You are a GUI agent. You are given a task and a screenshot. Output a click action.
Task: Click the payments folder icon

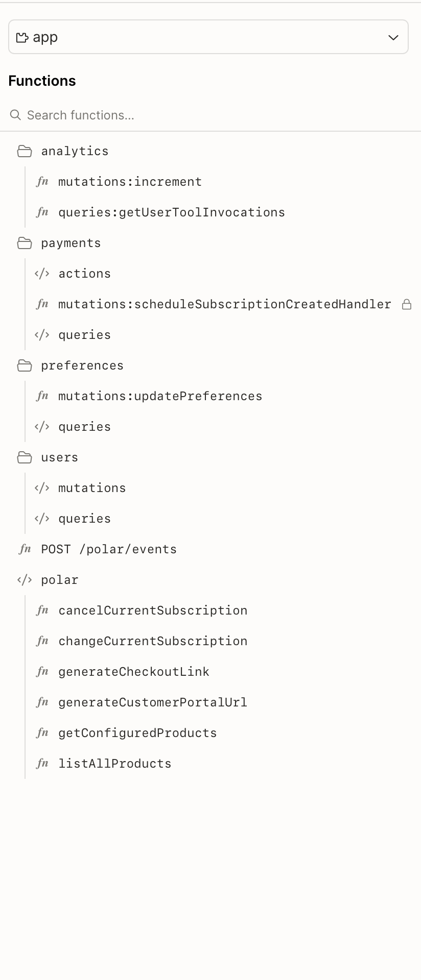pyautogui.click(x=24, y=243)
